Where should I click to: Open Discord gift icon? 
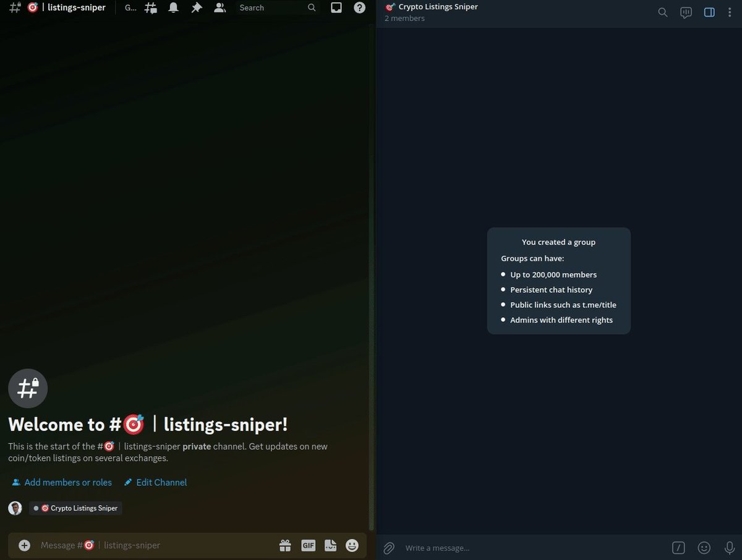(x=285, y=545)
